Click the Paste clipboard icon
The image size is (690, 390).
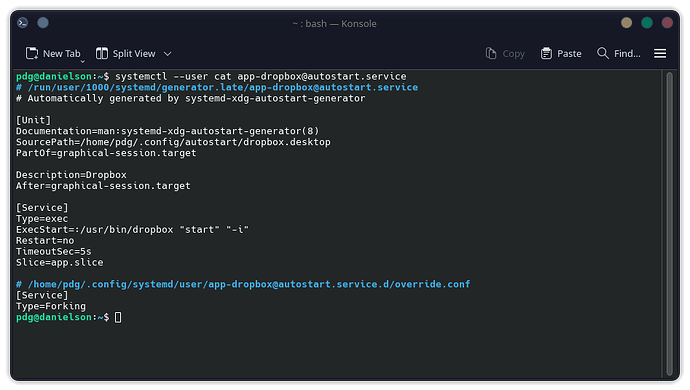(x=546, y=54)
